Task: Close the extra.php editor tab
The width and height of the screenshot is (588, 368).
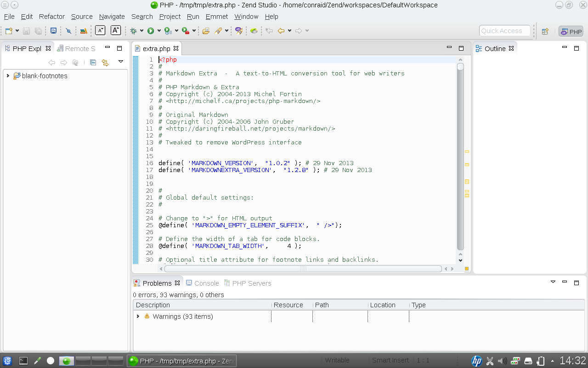Action: (x=175, y=48)
